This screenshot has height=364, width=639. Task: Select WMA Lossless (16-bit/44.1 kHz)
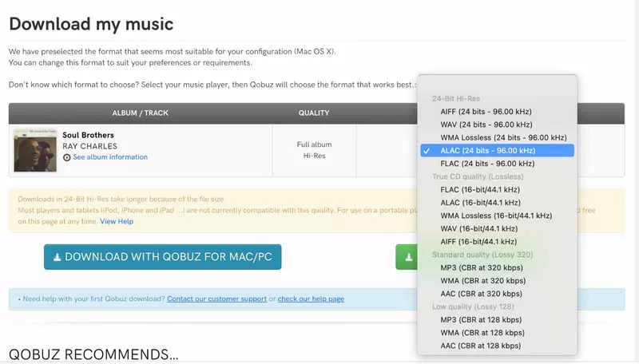497,216
